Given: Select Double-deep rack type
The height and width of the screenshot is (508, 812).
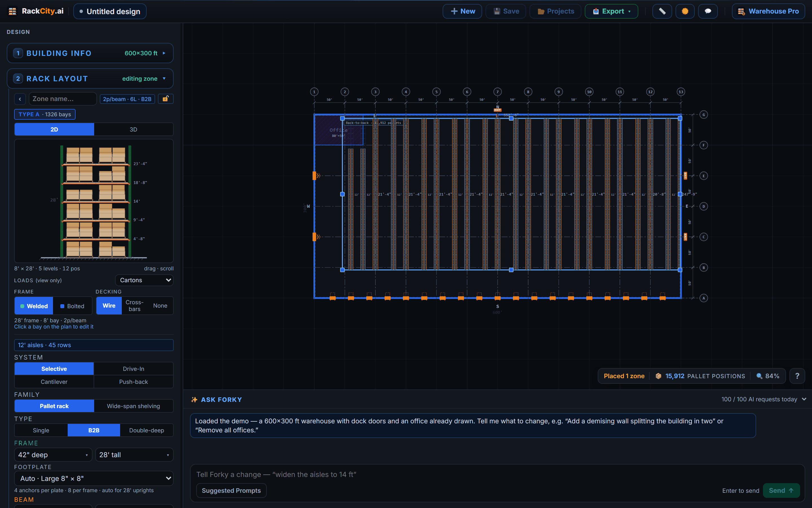Looking at the screenshot, I should click(147, 430).
